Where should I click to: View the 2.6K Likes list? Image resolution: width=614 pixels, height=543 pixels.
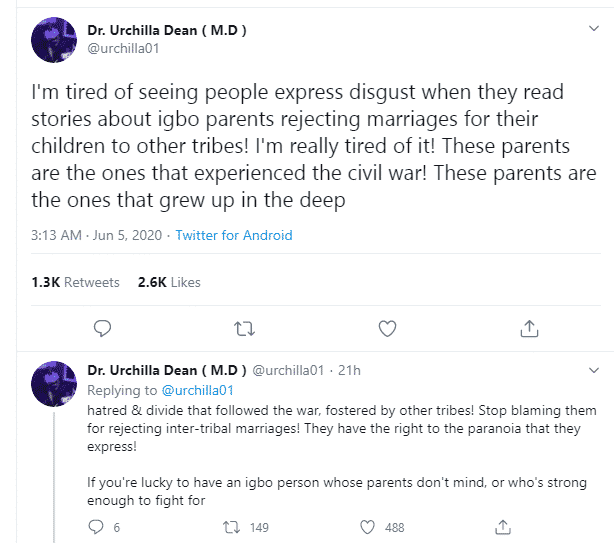167,282
